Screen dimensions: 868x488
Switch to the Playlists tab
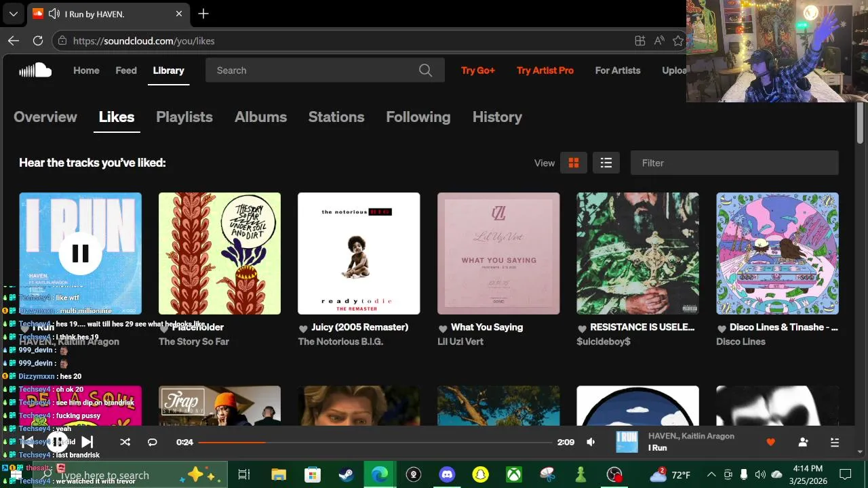click(x=184, y=117)
